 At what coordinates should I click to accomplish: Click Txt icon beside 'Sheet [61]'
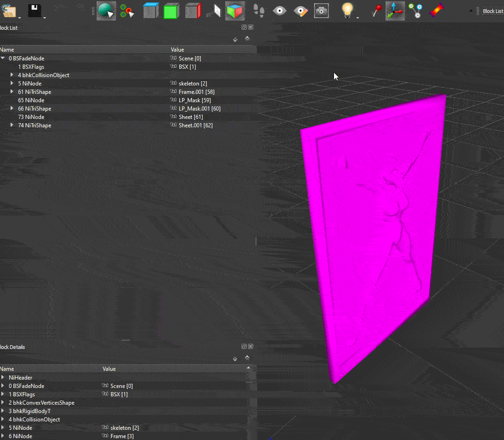coord(174,116)
